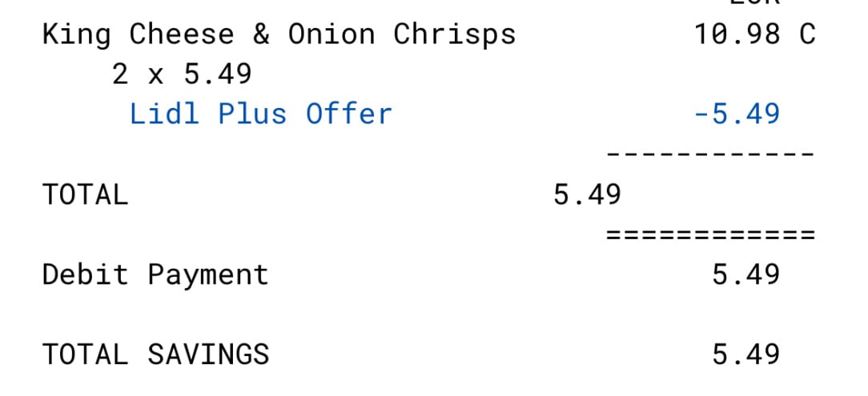This screenshot has width=868, height=396.
Task: Select the Debit Payment label
Action: pos(155,275)
